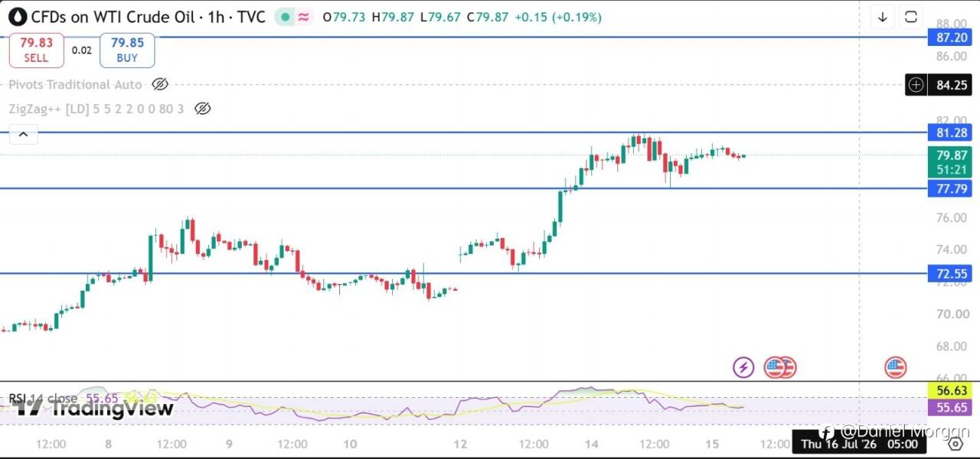Click the ZigZag++ [LD] indicator name
980x459 pixels.
[96, 109]
